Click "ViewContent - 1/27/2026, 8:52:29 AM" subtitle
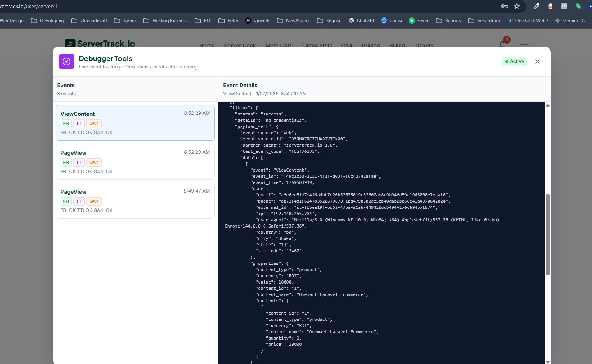 [265, 94]
